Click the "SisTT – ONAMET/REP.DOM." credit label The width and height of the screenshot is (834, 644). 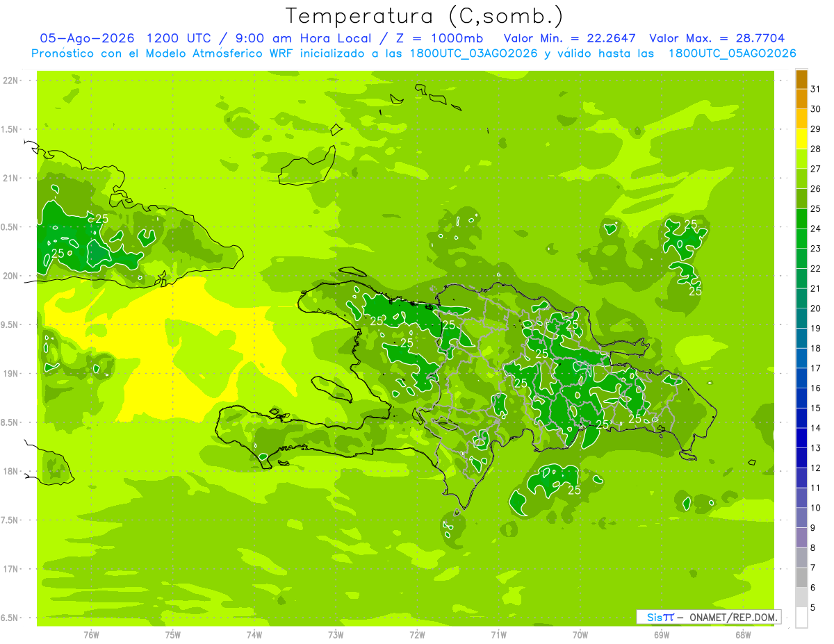(709, 617)
